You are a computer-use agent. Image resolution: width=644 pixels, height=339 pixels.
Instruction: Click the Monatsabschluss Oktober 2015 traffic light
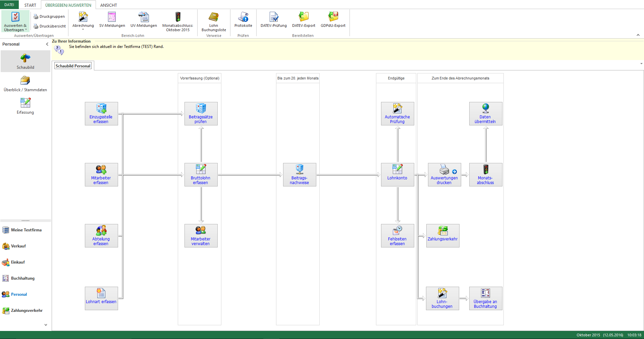point(178,17)
